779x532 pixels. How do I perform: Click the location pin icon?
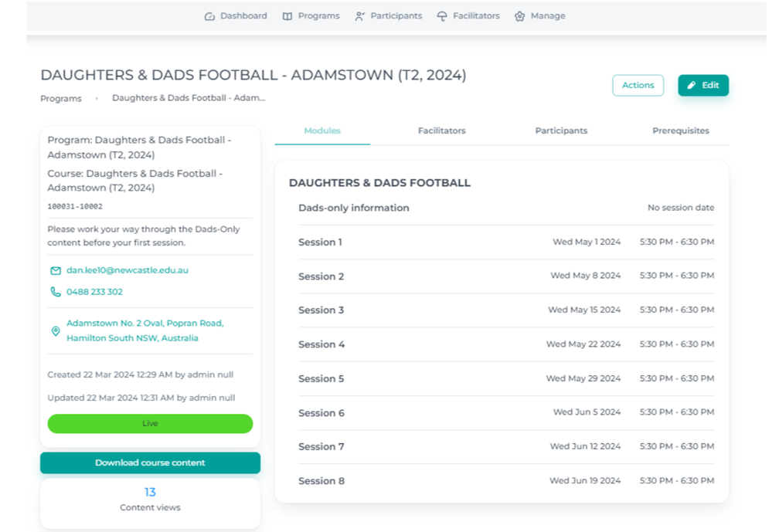56,331
